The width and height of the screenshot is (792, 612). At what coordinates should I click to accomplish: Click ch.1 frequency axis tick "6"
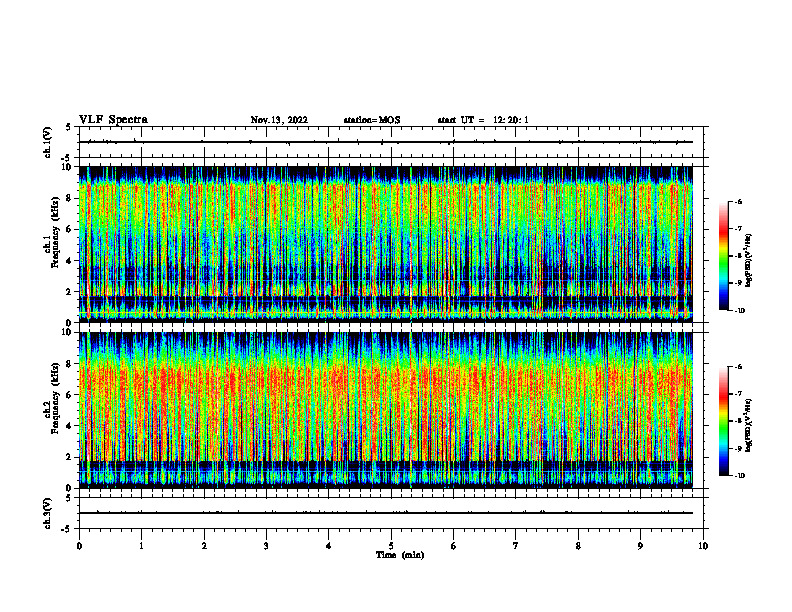click(70, 229)
